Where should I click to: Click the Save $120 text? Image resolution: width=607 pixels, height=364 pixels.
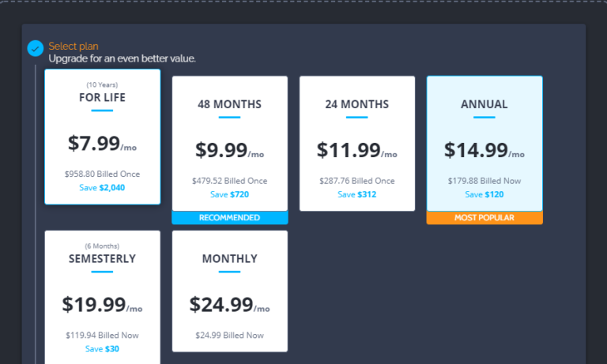pos(484,194)
